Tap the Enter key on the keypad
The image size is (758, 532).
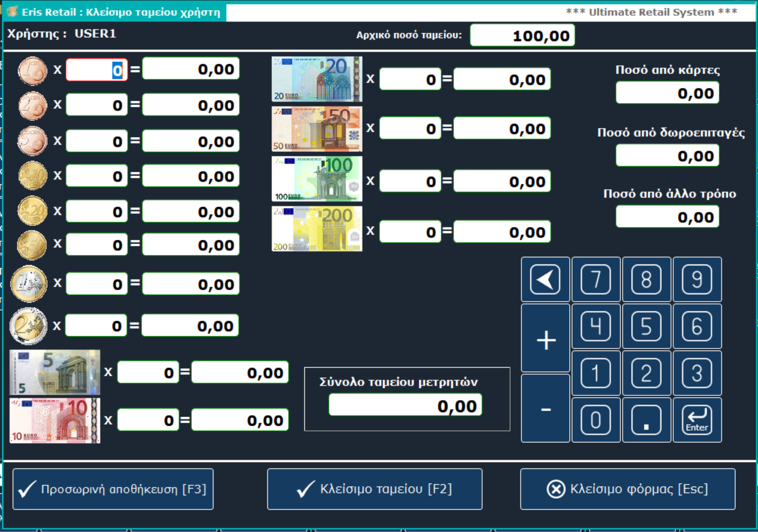697,420
